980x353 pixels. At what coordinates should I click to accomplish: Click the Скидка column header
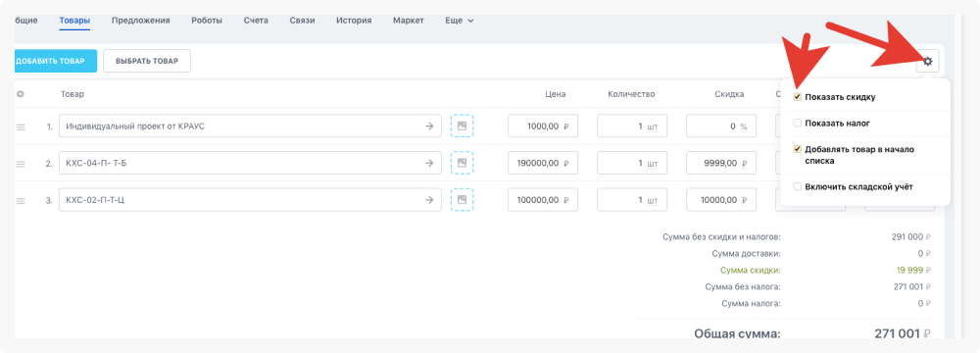click(x=729, y=94)
